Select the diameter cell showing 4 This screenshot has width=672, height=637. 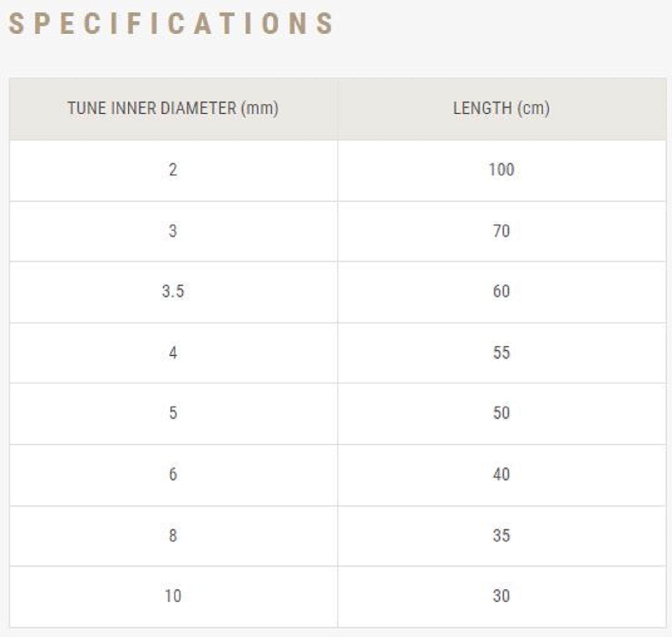click(x=173, y=353)
